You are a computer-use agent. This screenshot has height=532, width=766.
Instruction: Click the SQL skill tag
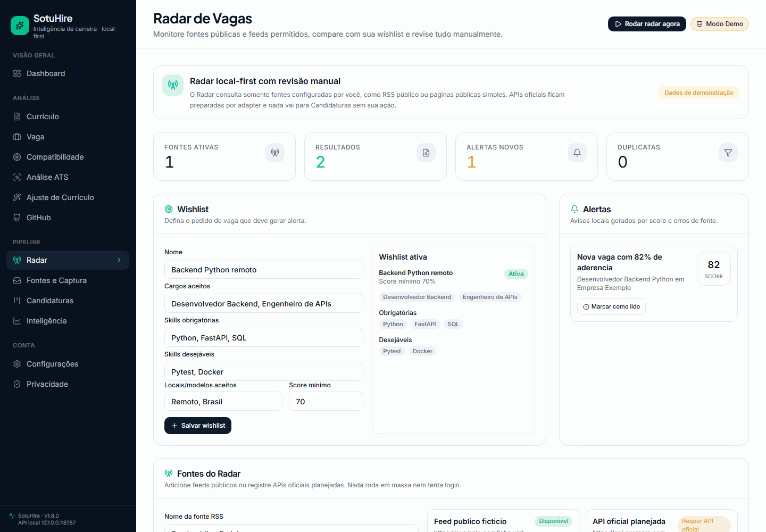tap(453, 324)
